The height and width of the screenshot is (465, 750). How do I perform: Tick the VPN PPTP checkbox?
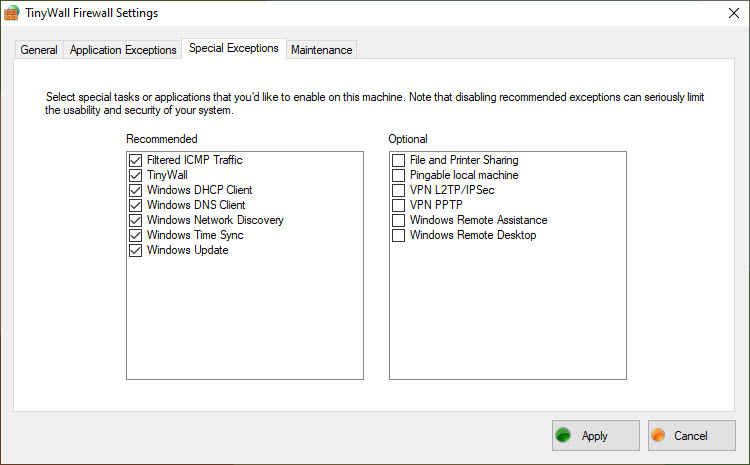(x=398, y=205)
